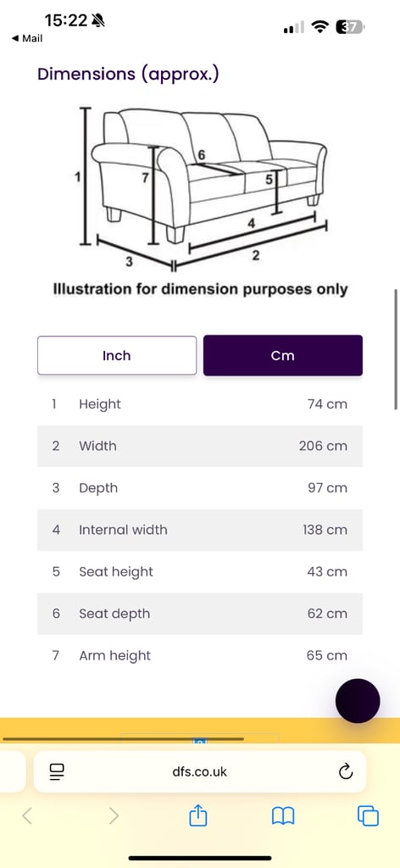Select the Height 74 cm row
This screenshot has height=868, width=400.
click(x=200, y=404)
